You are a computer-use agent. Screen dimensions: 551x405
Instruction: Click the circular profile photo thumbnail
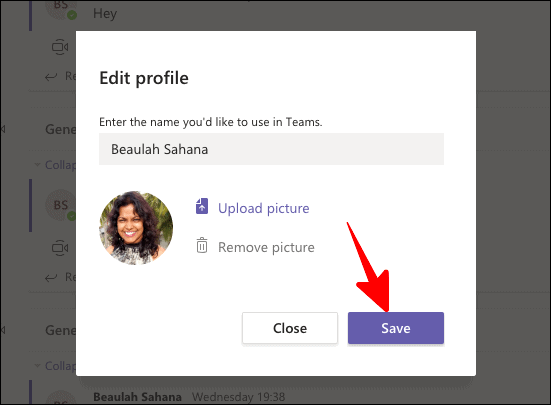[x=136, y=228]
